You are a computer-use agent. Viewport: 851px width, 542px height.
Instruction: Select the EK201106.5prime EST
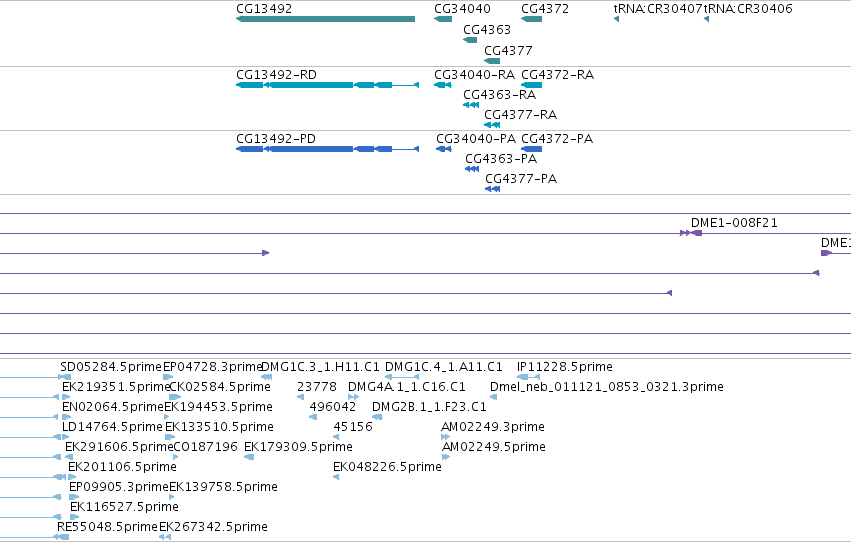point(72,477)
